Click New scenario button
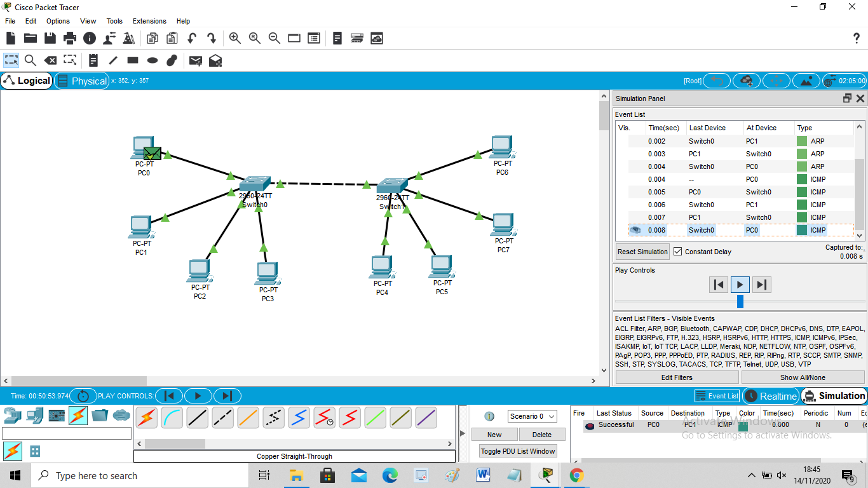 tap(494, 435)
